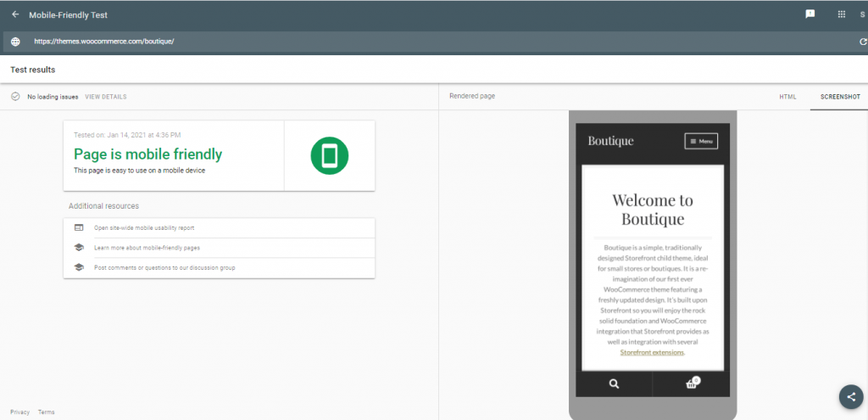Click the 'No loading issues' text
The height and width of the screenshot is (420, 868).
click(x=53, y=97)
